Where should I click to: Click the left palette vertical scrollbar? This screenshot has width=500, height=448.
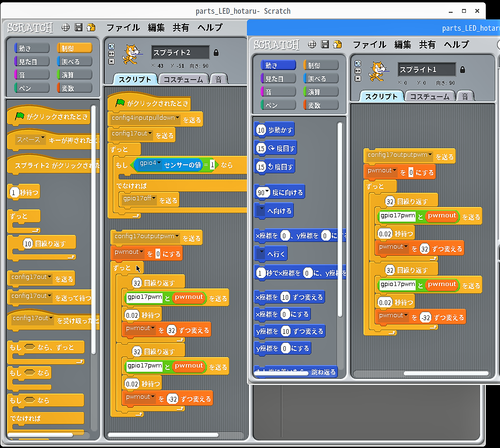[x=93, y=229]
